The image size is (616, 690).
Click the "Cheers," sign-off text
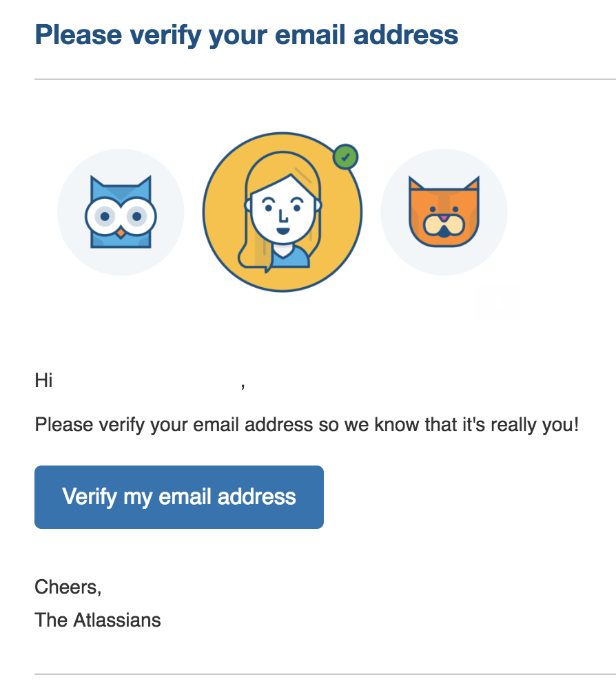68,587
